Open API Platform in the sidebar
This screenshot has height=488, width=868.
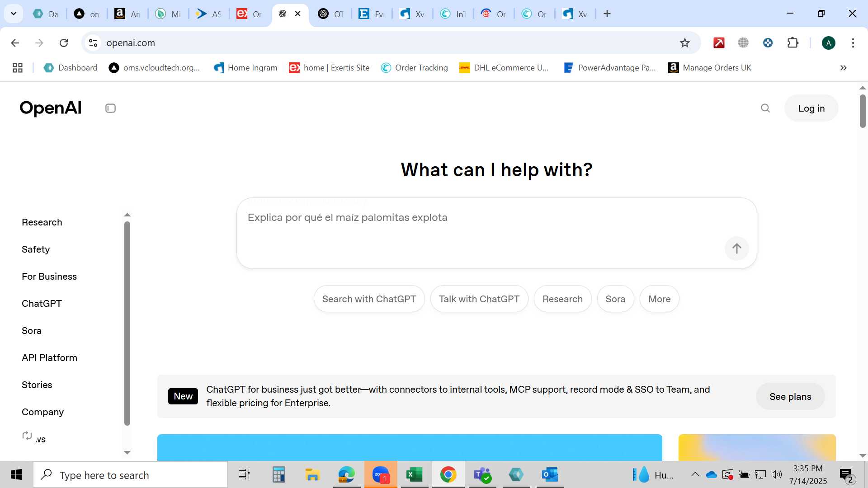(x=49, y=358)
